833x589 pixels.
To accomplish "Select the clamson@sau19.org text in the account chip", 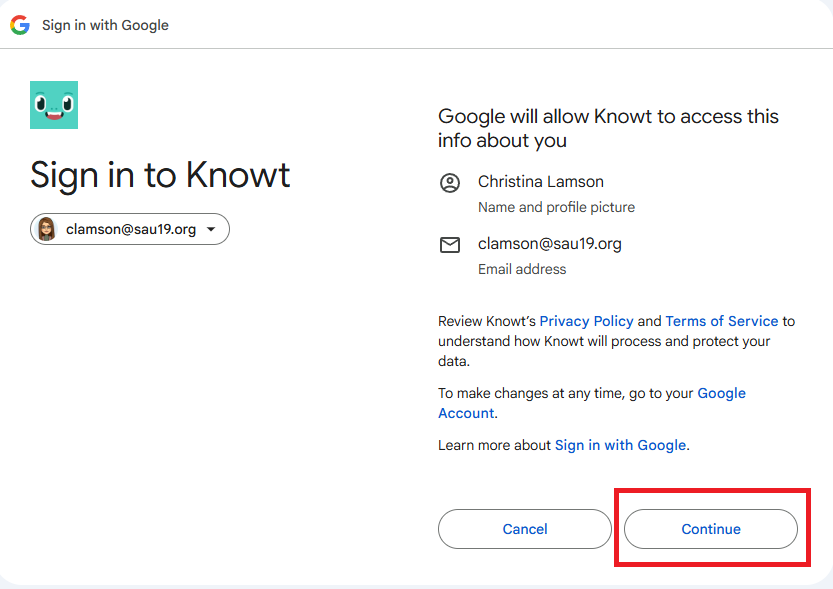I will (x=131, y=230).
